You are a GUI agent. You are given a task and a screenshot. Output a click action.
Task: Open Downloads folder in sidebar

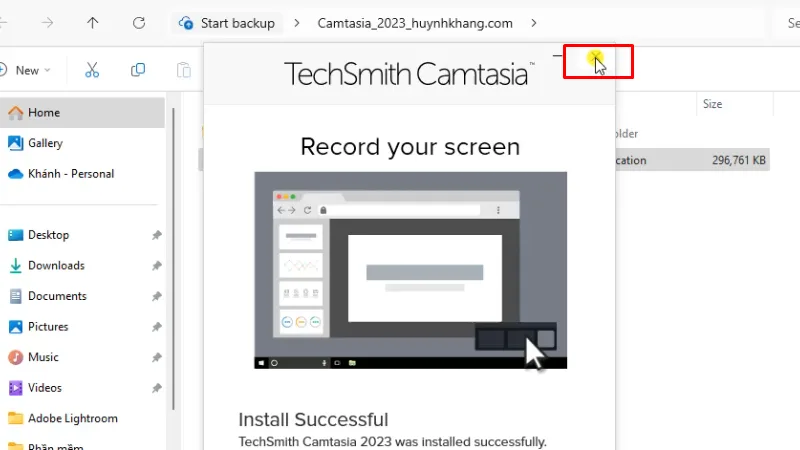click(56, 266)
